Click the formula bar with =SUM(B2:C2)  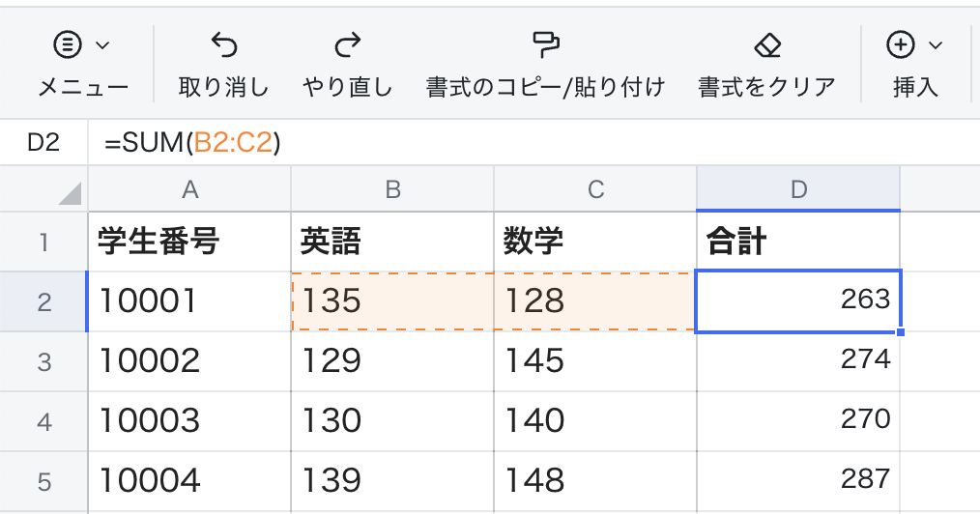[532, 143]
